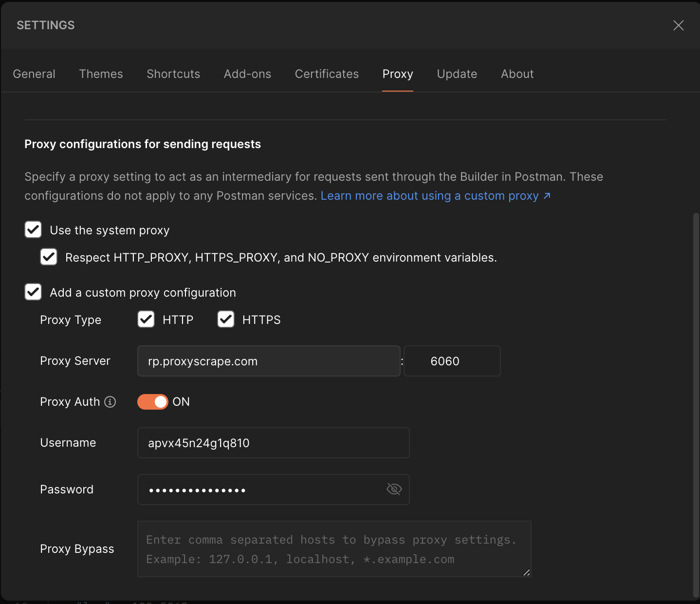
Task: Turn off the Proxy Auth switch
Action: (x=152, y=401)
